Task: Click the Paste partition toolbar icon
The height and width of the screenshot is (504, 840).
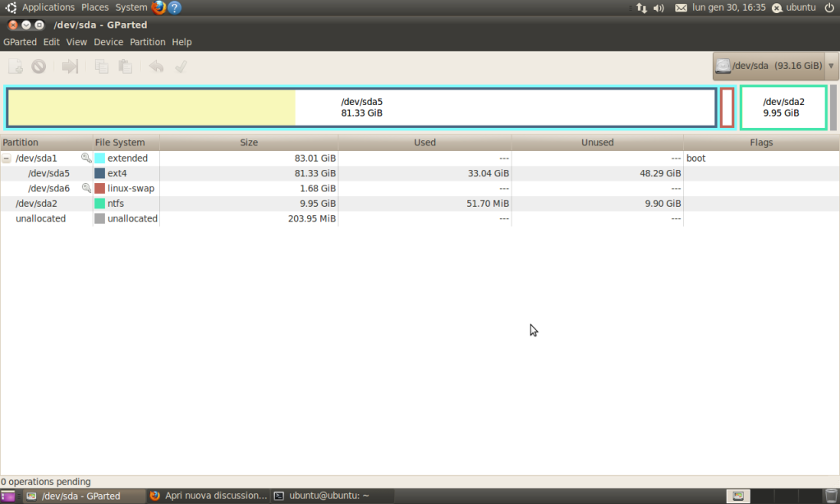Action: coord(126,66)
